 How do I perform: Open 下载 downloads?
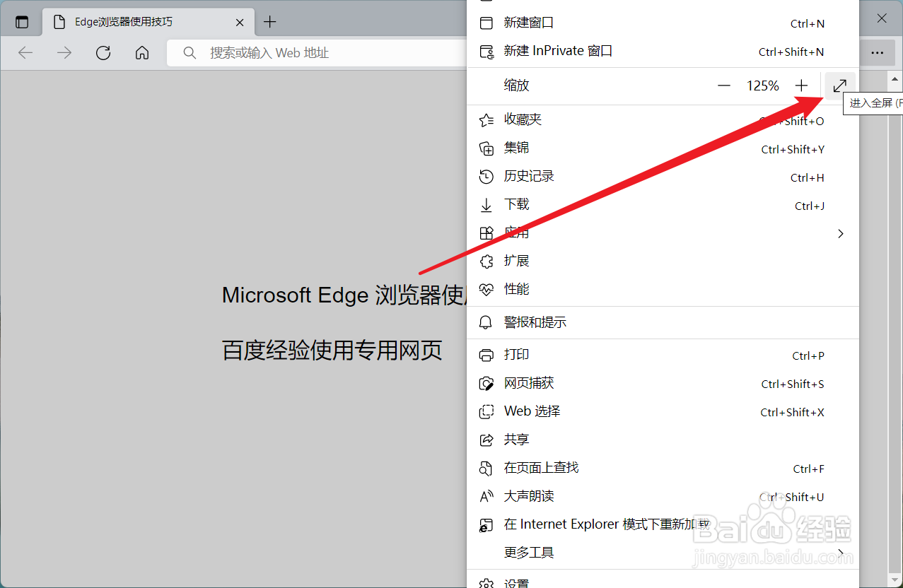663,205
